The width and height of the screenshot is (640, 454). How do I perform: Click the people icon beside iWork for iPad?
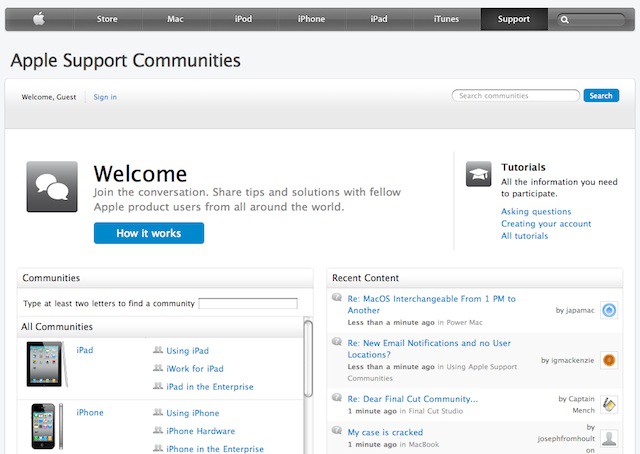(x=158, y=368)
